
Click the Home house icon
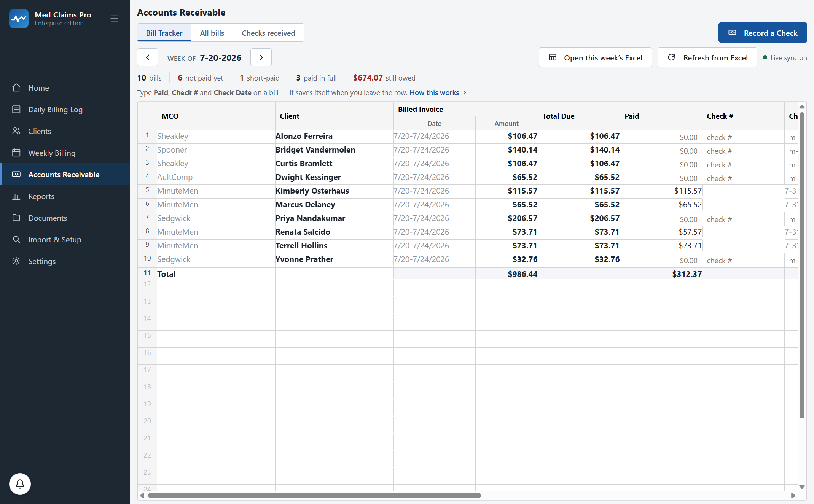coord(16,87)
